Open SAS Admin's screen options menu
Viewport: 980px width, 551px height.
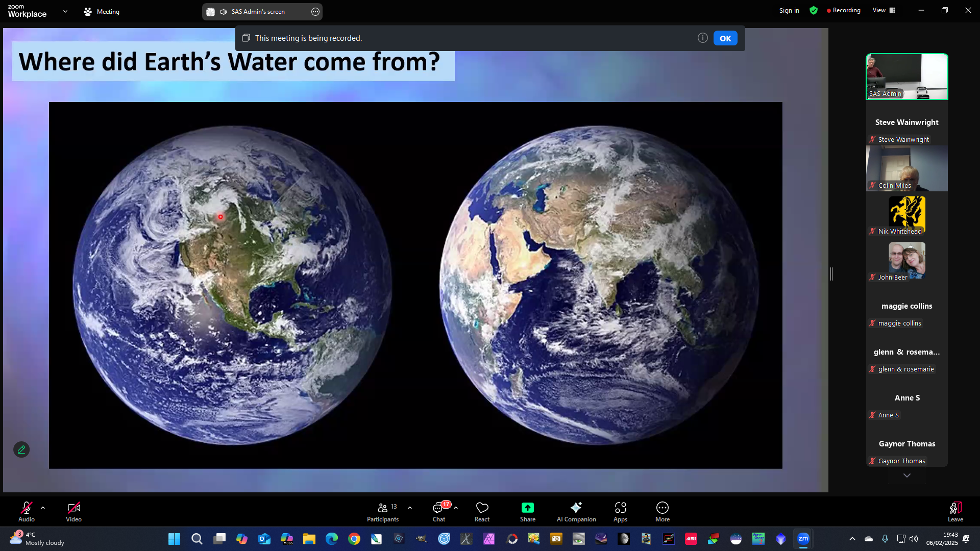315,12
